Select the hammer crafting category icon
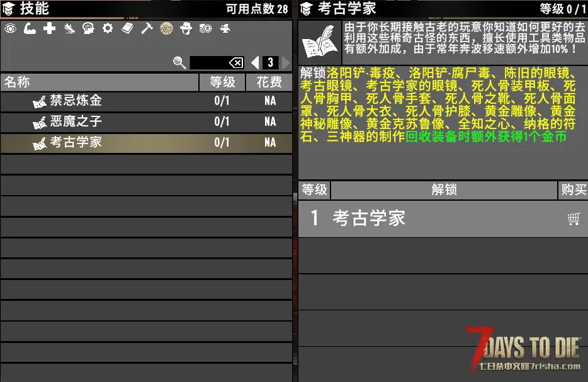This screenshot has height=382, width=588. [x=147, y=28]
